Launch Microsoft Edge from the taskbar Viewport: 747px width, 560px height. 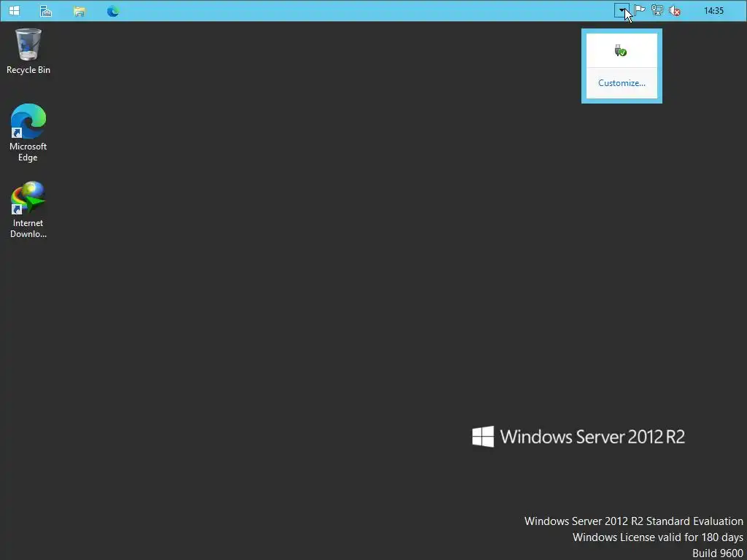point(113,11)
